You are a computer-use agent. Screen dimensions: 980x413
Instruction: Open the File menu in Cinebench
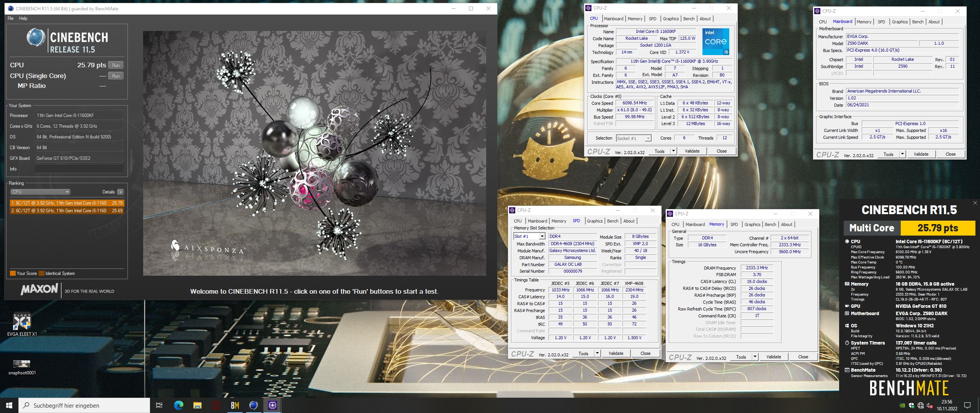coord(11,18)
